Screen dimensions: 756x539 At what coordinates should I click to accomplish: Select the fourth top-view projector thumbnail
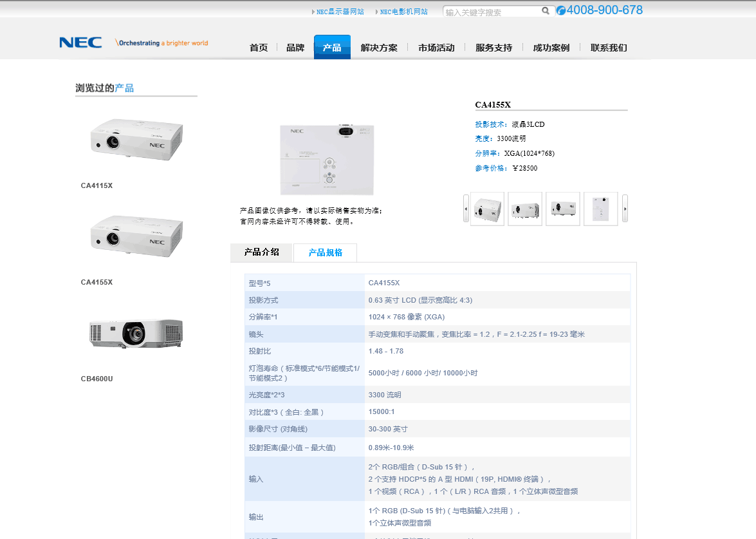pos(600,209)
